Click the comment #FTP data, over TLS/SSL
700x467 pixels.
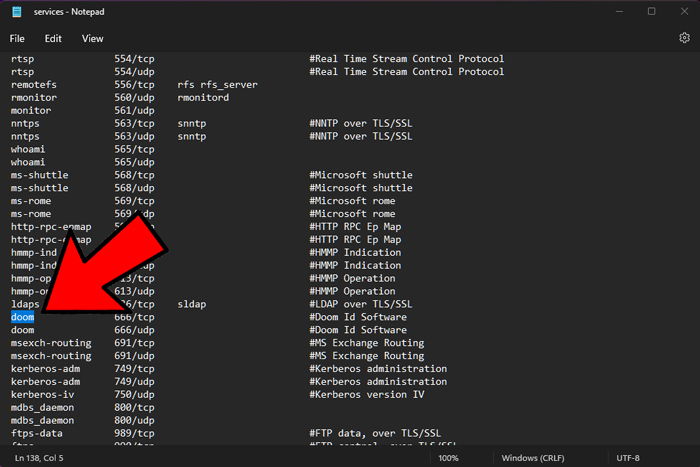(375, 434)
